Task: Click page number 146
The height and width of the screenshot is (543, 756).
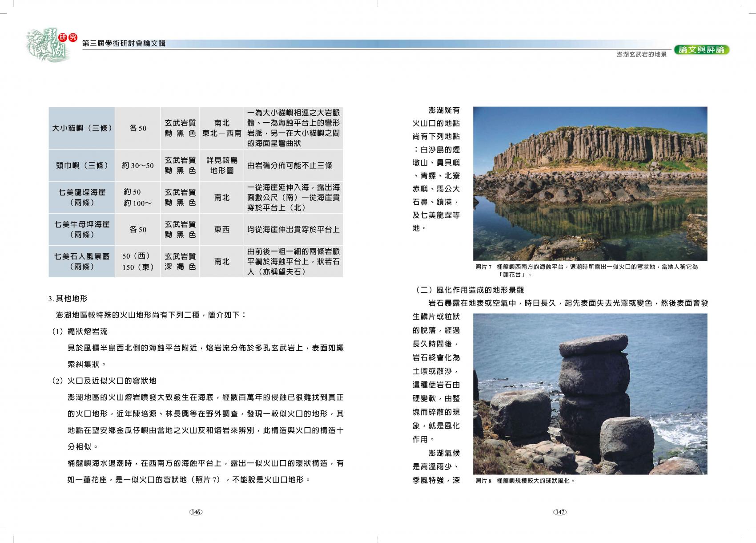Action: click(196, 512)
